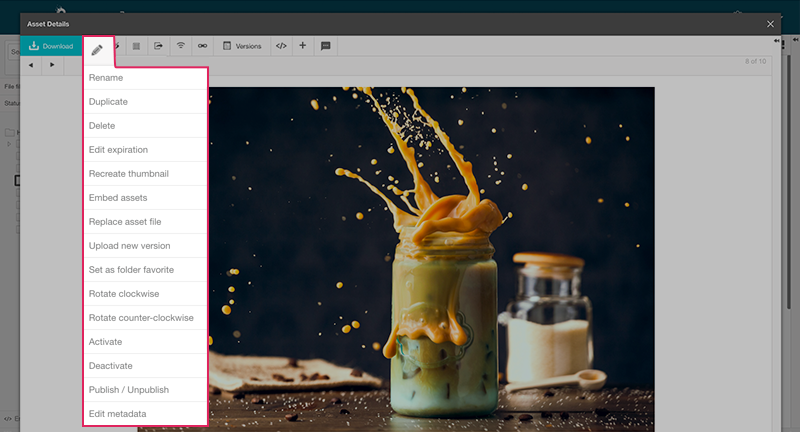This screenshot has height=432, width=800.
Task: Select Rotate clockwise menu entry
Action: click(x=145, y=294)
